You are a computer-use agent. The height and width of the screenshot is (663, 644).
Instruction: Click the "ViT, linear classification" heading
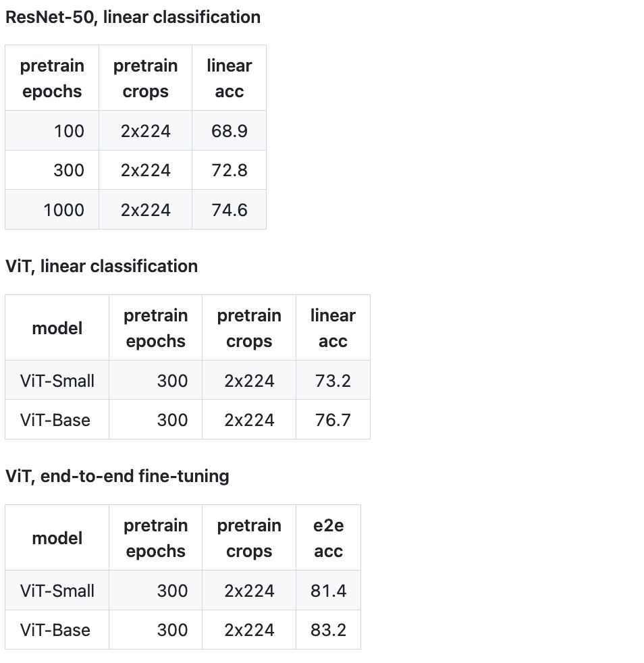pos(101,266)
